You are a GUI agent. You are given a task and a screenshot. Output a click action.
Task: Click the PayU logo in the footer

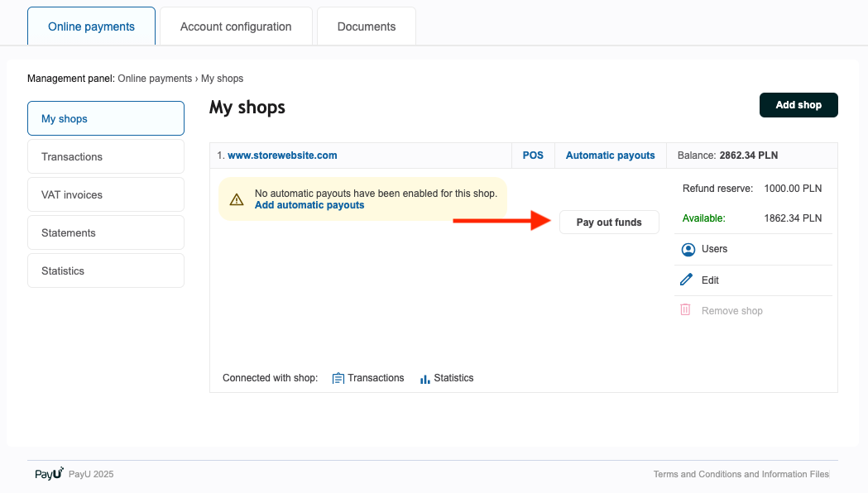pos(47,473)
